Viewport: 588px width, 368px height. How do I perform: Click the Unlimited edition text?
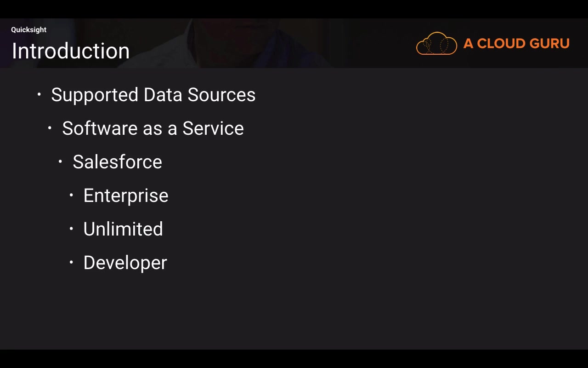point(123,229)
